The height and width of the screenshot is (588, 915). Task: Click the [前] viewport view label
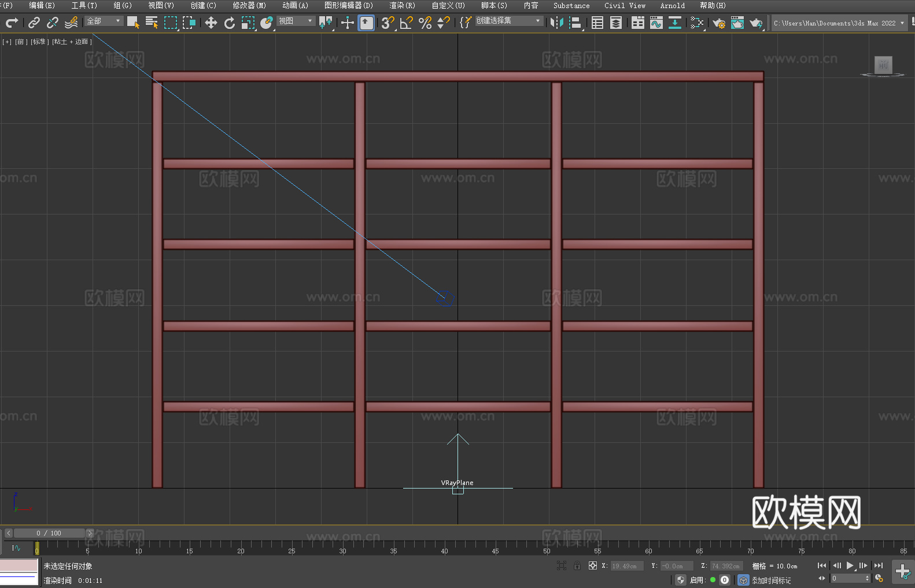tap(21, 42)
